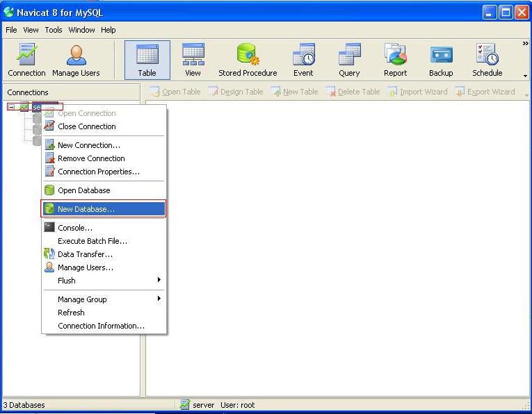The height and width of the screenshot is (414, 532).
Task: Open the Window menu
Action: click(81, 30)
